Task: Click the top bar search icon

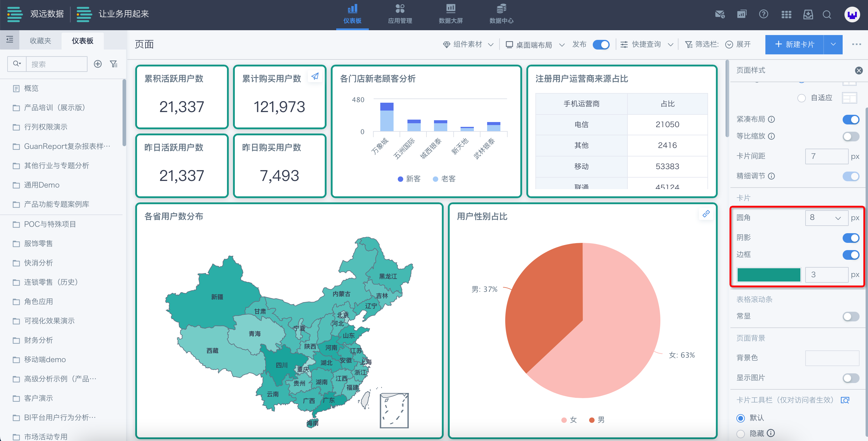Action: click(827, 14)
